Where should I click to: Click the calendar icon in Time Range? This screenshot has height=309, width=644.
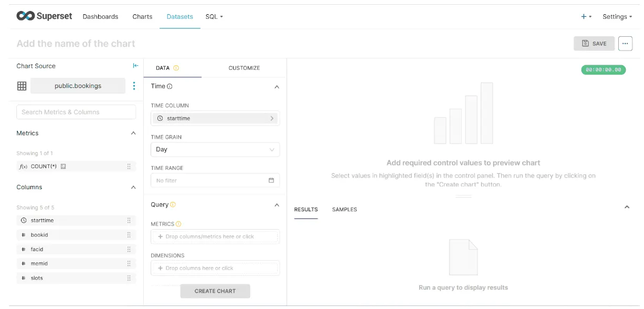pyautogui.click(x=271, y=180)
